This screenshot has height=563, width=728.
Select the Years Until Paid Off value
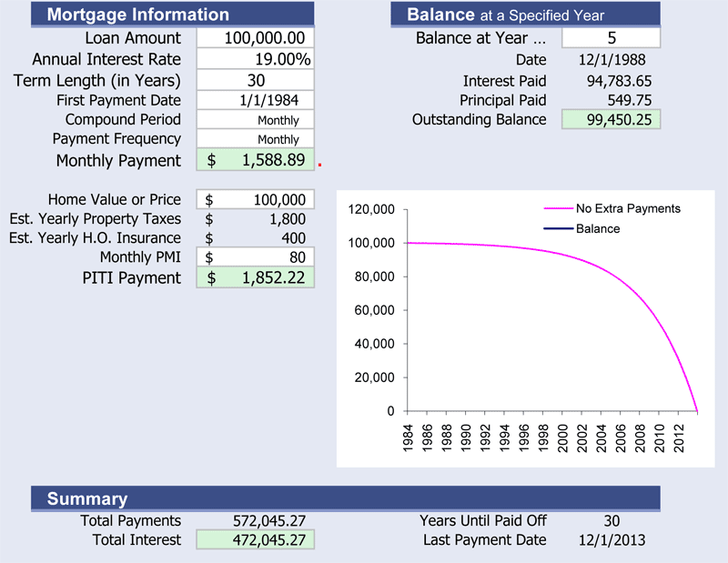pos(612,521)
